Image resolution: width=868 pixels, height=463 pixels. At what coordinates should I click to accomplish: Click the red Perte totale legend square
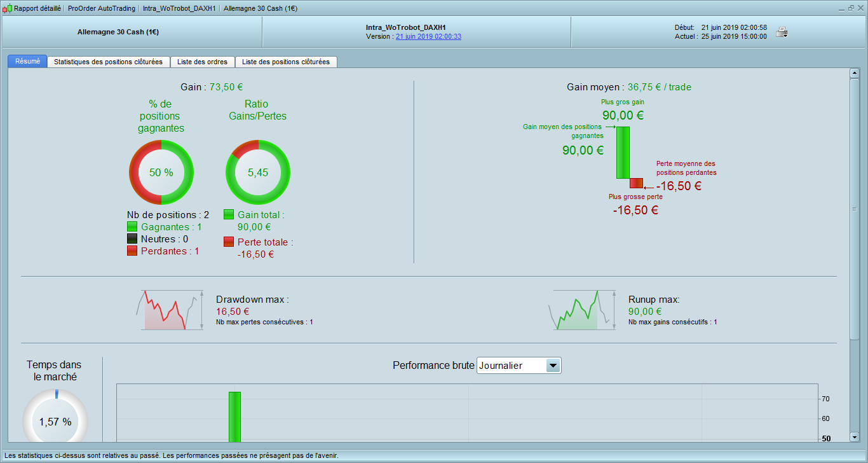pyautogui.click(x=229, y=242)
